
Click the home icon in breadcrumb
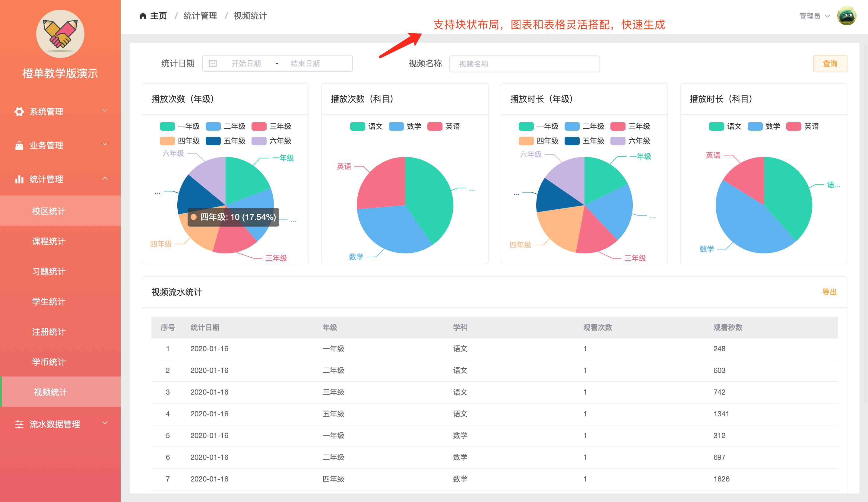(143, 16)
